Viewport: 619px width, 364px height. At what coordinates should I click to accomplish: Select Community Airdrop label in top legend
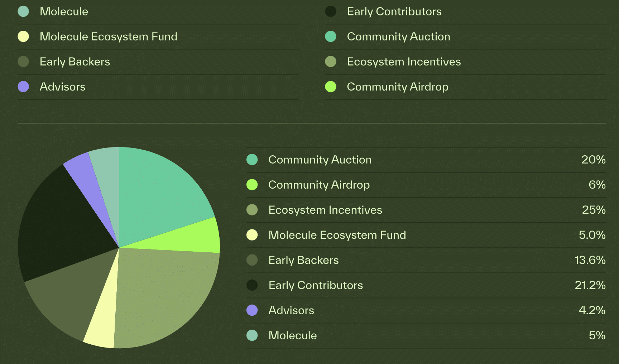398,87
